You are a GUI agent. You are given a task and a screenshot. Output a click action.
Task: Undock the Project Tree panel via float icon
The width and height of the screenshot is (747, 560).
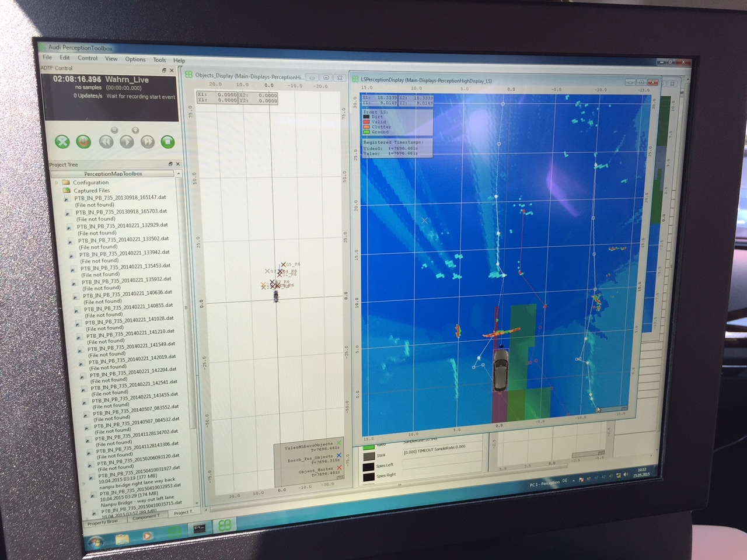170,164
